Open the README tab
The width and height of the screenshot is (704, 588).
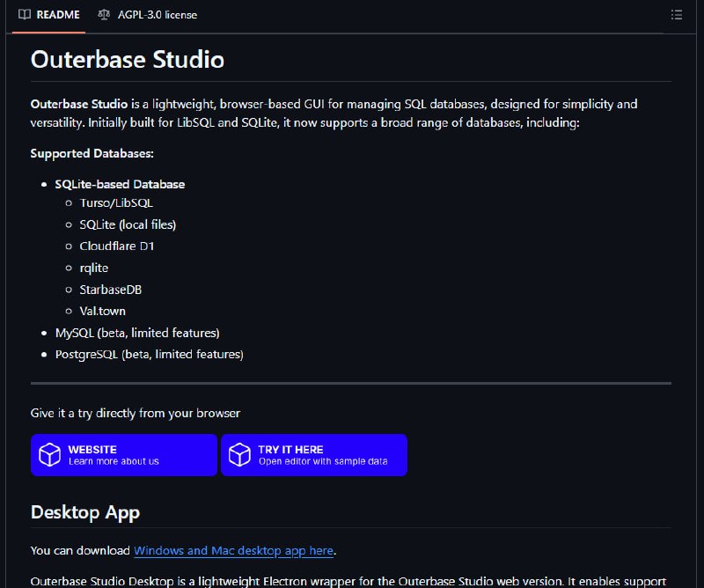[x=49, y=15]
